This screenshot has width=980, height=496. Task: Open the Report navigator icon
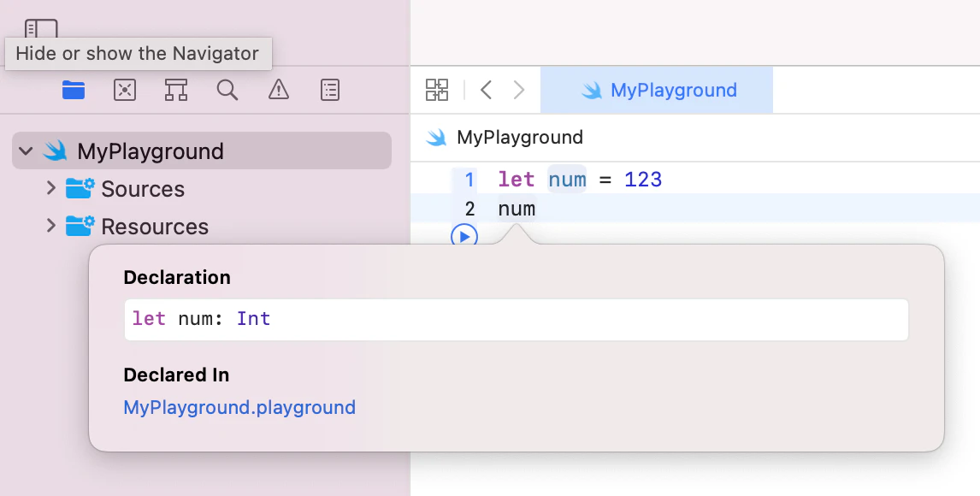[330, 90]
